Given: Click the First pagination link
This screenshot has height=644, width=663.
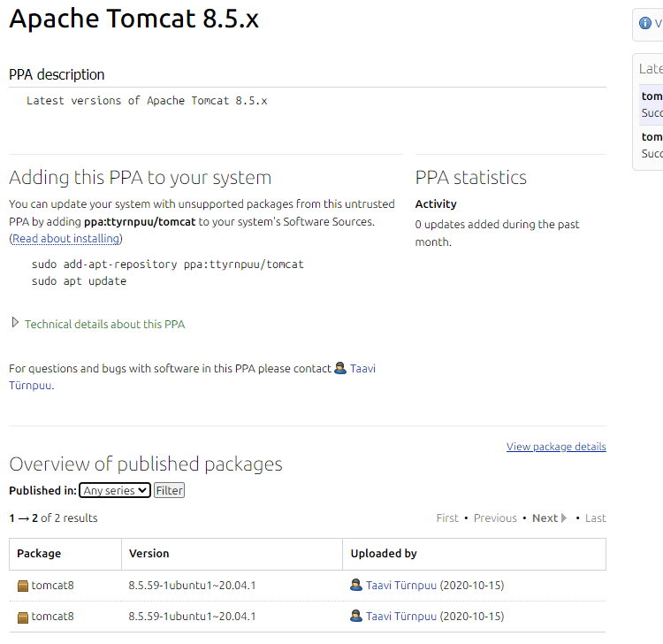Looking at the screenshot, I should tap(447, 517).
